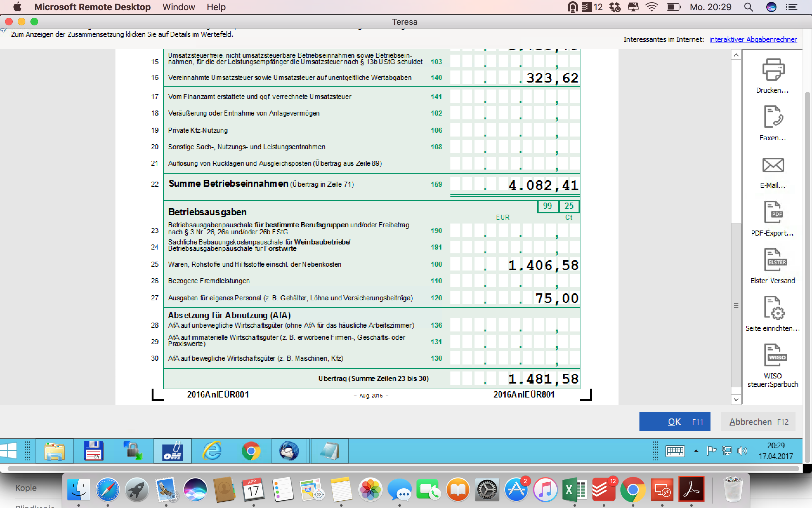The height and width of the screenshot is (508, 812).
Task: Click Siri icon in menu bar
Action: 771,7
